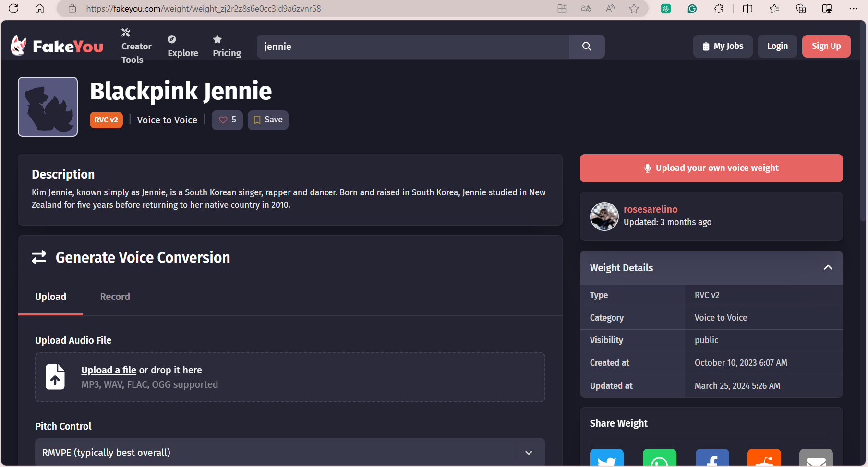Click the March 25, 2024 5:26 AM value
The width and height of the screenshot is (868, 467).
pyautogui.click(x=737, y=386)
